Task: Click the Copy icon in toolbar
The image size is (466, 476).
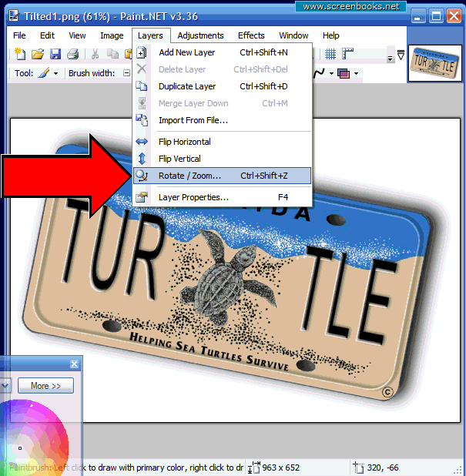Action: (x=112, y=54)
